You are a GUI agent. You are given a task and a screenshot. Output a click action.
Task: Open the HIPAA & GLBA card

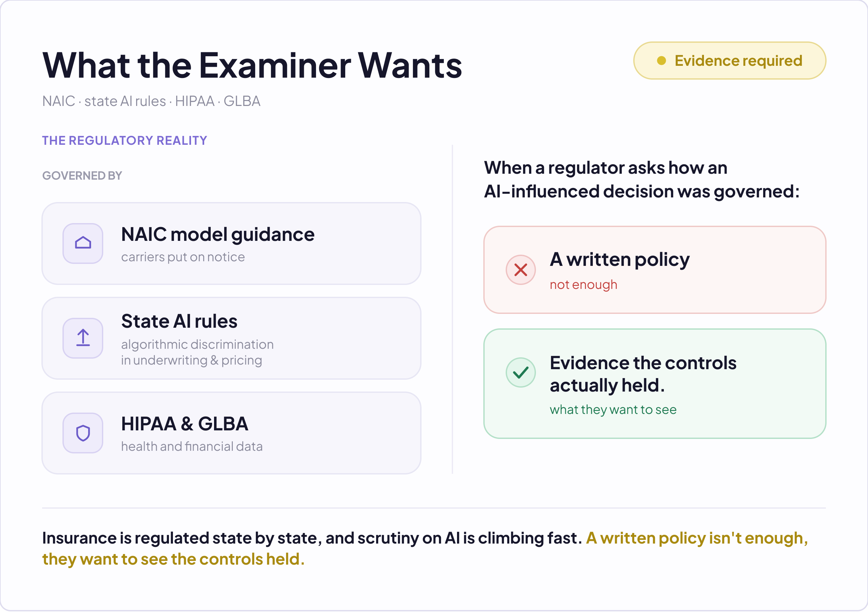(231, 433)
